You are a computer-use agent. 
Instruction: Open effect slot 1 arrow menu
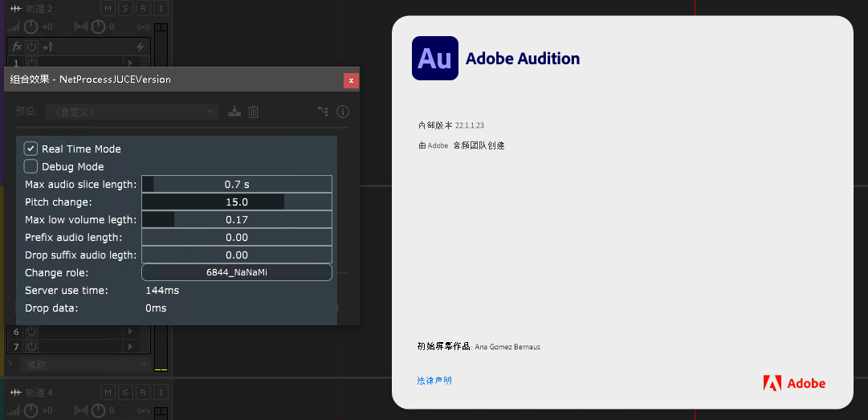tap(131, 63)
